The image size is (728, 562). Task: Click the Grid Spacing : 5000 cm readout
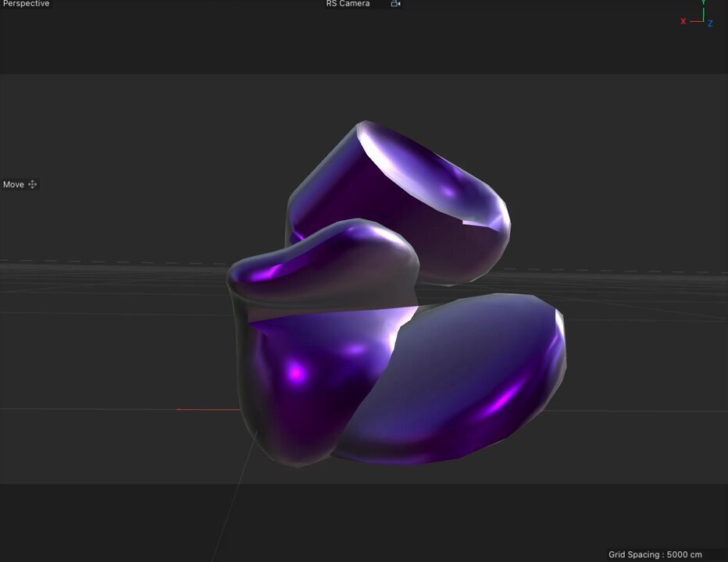(x=655, y=554)
